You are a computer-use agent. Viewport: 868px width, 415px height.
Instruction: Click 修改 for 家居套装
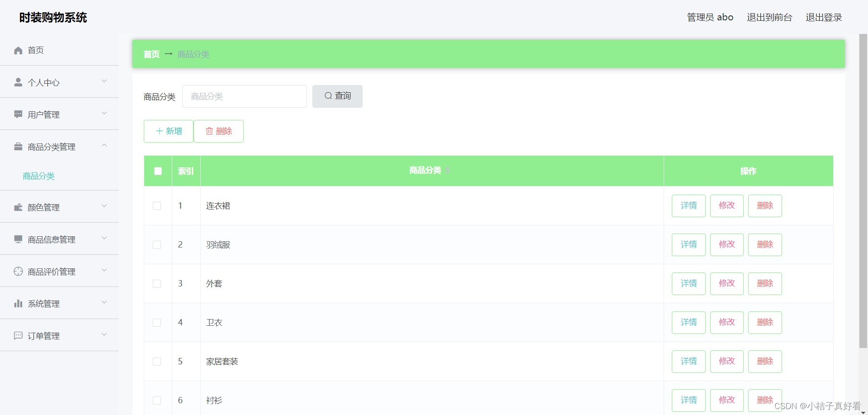click(x=727, y=362)
